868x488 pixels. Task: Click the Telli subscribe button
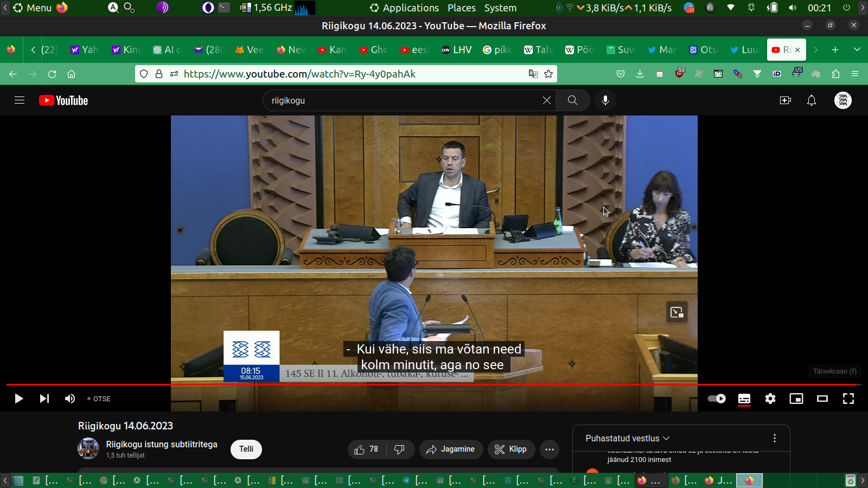coord(246,449)
